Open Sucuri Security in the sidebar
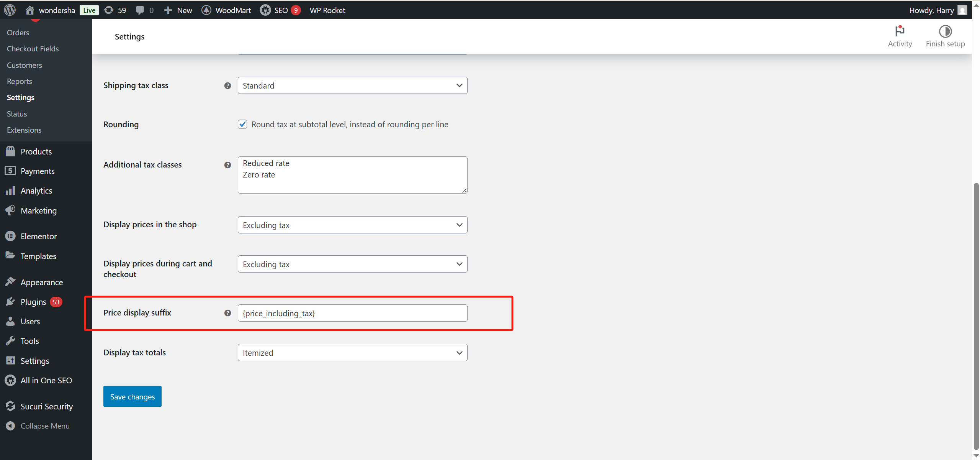This screenshot has width=980, height=460. pyautogui.click(x=46, y=406)
